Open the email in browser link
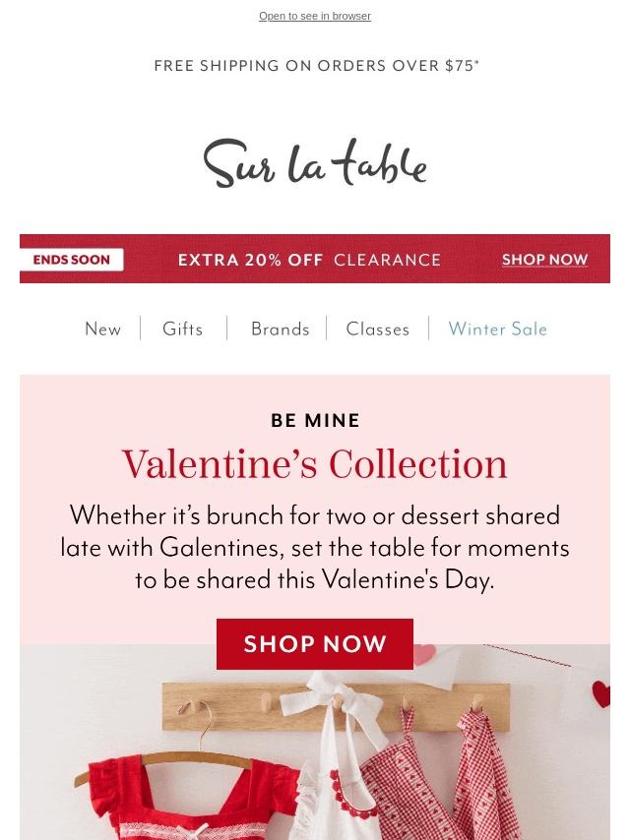This screenshot has width=630, height=840. [x=315, y=16]
